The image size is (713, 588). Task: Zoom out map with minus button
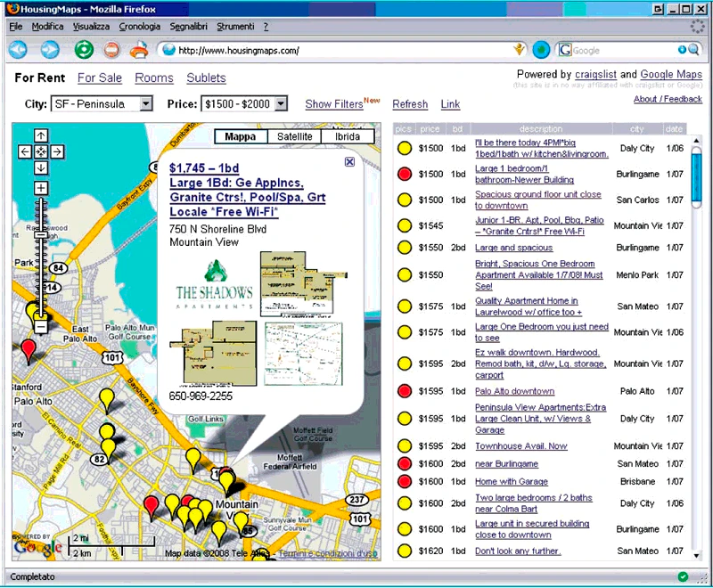point(41,327)
